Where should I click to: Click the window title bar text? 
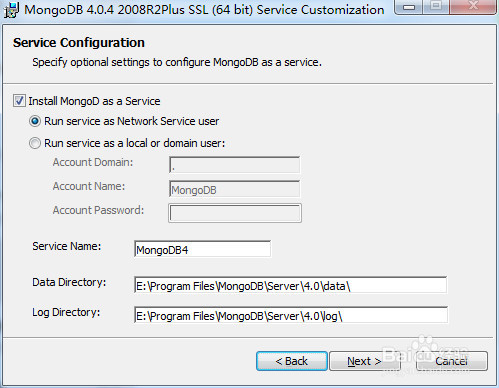pyautogui.click(x=204, y=10)
